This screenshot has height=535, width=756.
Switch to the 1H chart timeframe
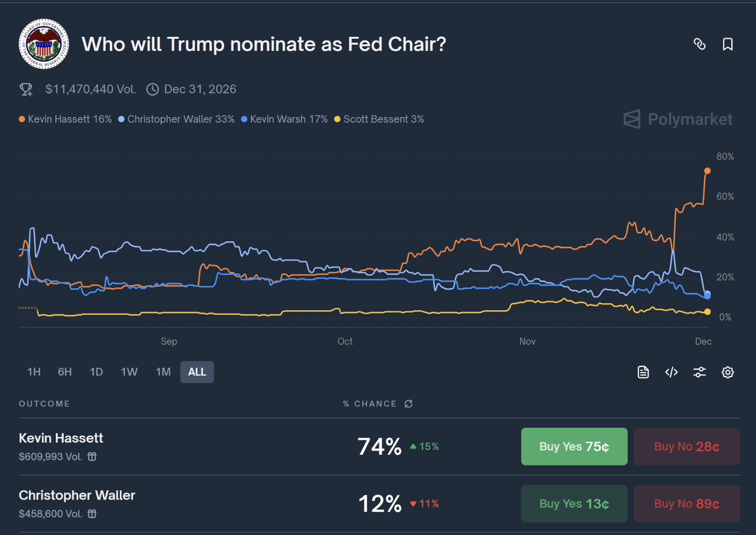pyautogui.click(x=34, y=372)
